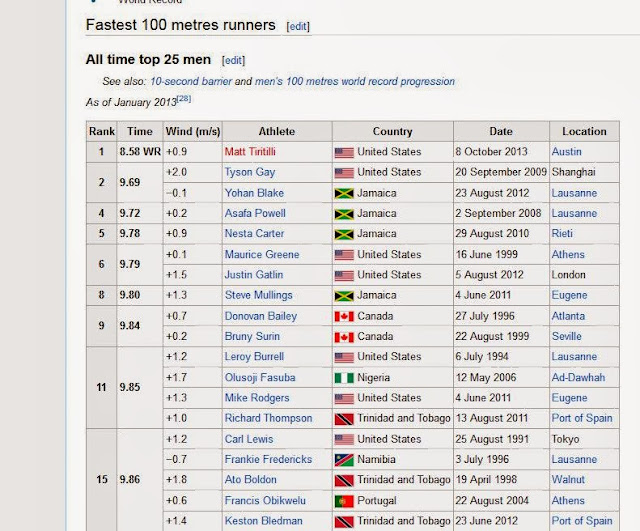Click the Portugal flag icon
The height and width of the screenshot is (531, 640).
point(344,502)
